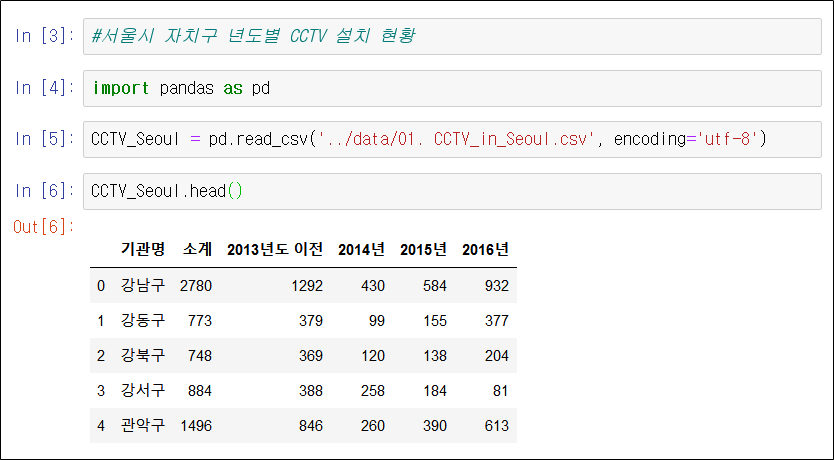Click the 2014년 column header
The height and width of the screenshot is (460, 834).
click(x=361, y=249)
